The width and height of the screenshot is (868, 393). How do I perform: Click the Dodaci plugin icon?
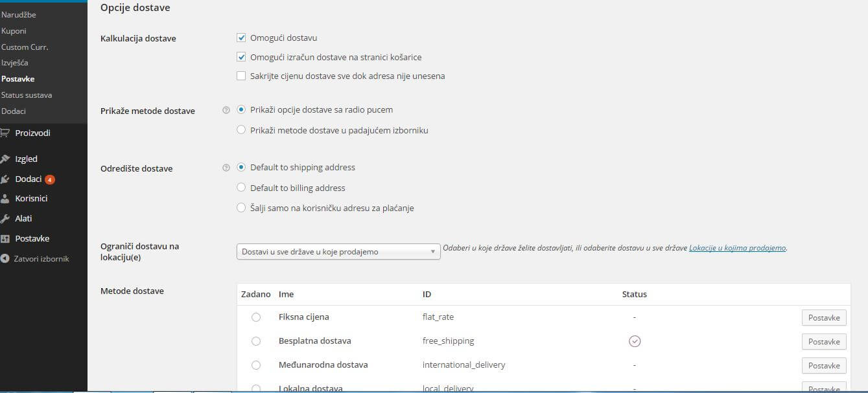[x=5, y=179]
